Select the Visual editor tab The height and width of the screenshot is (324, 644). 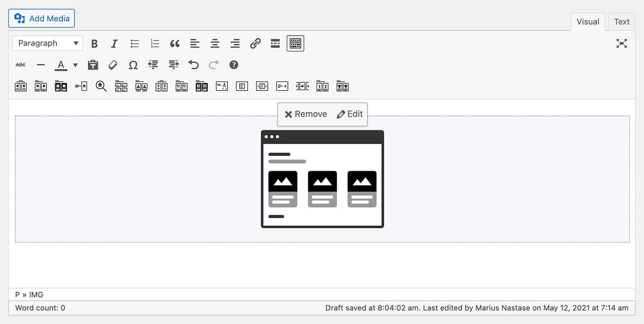pos(587,22)
